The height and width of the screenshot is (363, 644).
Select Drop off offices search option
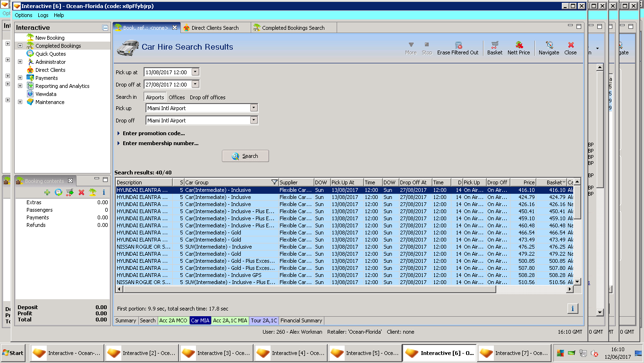[207, 97]
